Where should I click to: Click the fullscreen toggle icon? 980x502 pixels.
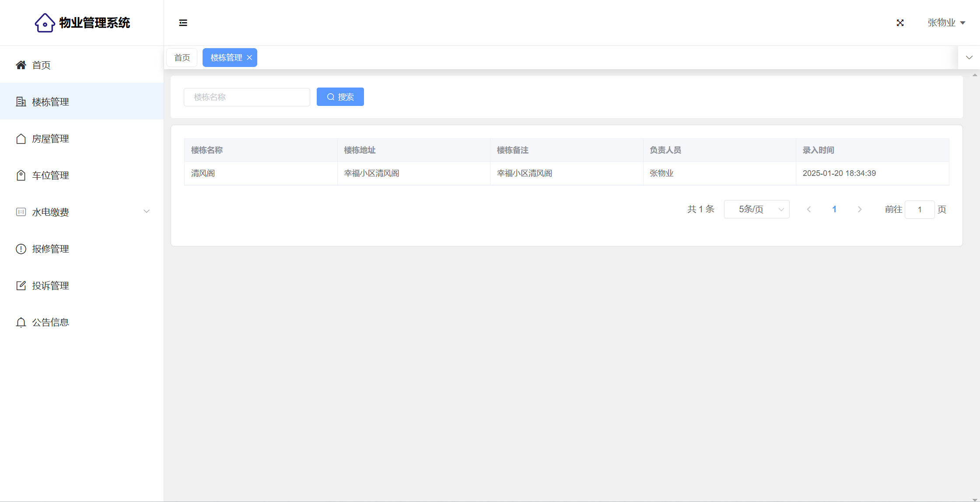click(900, 23)
